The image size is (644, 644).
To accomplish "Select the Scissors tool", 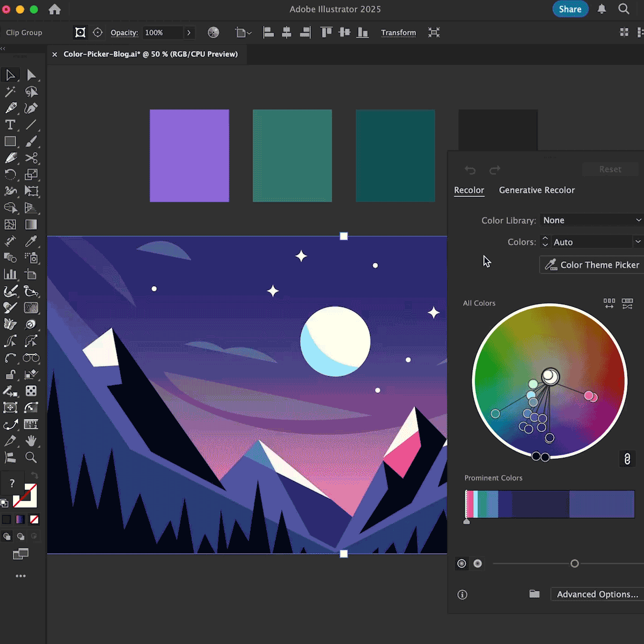I will coord(31,158).
